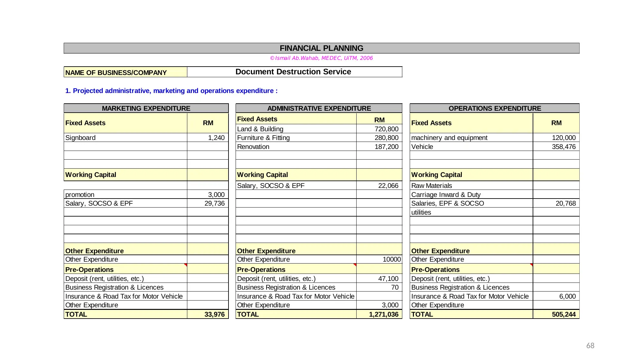Select the Document Destruction Service name field
The width and height of the screenshot is (644, 362).
[294, 72]
